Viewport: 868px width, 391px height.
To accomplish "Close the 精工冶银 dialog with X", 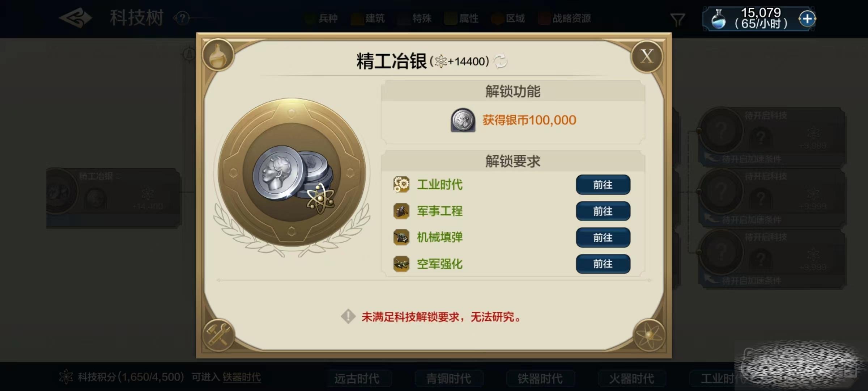I will point(647,56).
